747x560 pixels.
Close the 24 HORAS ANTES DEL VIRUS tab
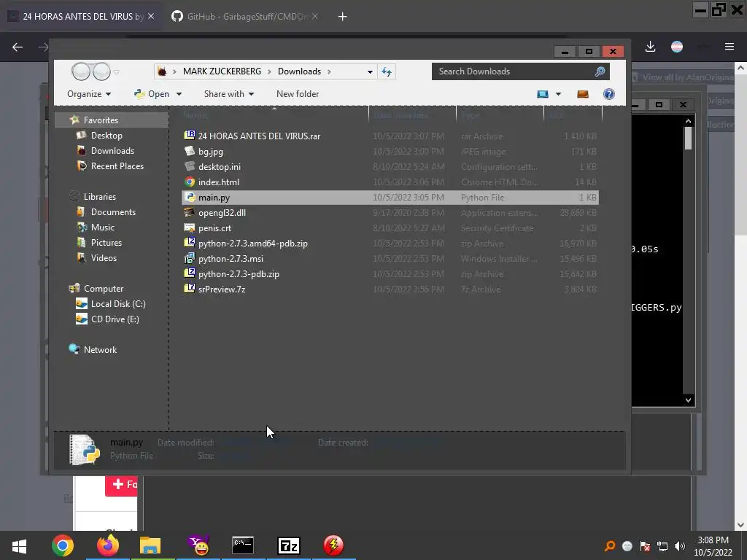click(151, 16)
